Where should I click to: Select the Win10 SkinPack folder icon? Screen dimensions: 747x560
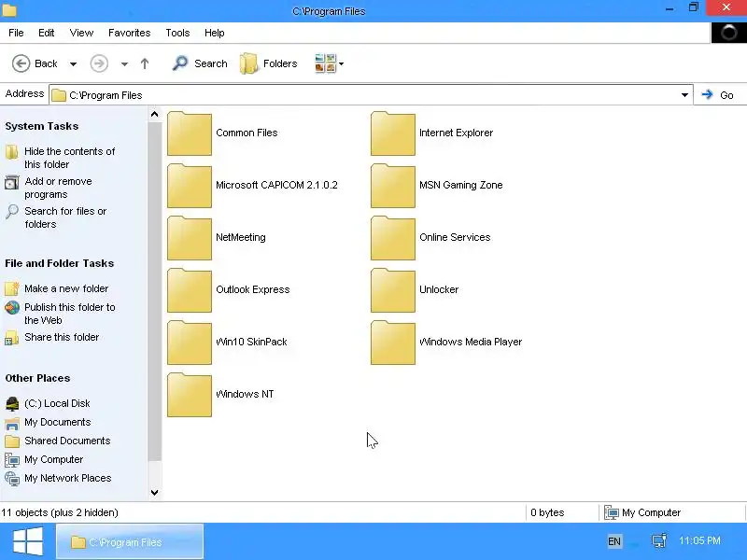(190, 343)
